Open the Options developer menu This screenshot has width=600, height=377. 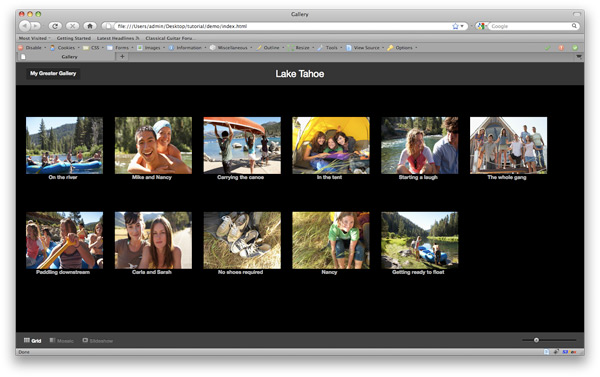click(x=402, y=48)
